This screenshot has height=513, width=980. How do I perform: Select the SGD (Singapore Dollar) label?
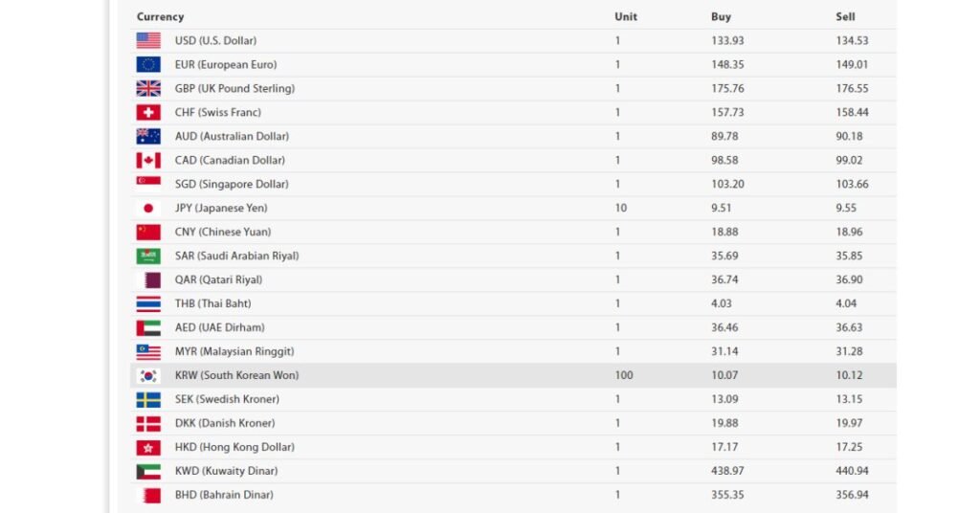click(x=232, y=184)
